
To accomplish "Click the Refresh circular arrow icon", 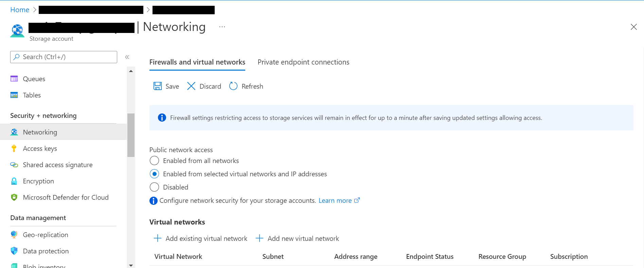I will 233,86.
